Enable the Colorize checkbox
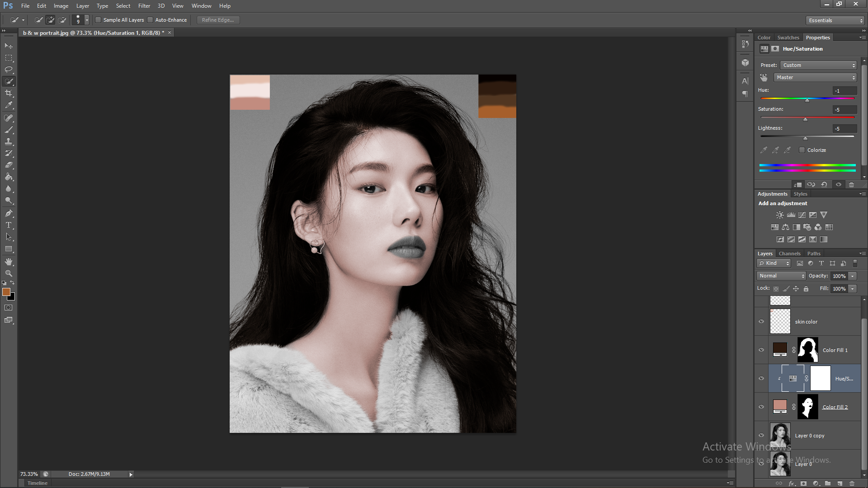 802,150
